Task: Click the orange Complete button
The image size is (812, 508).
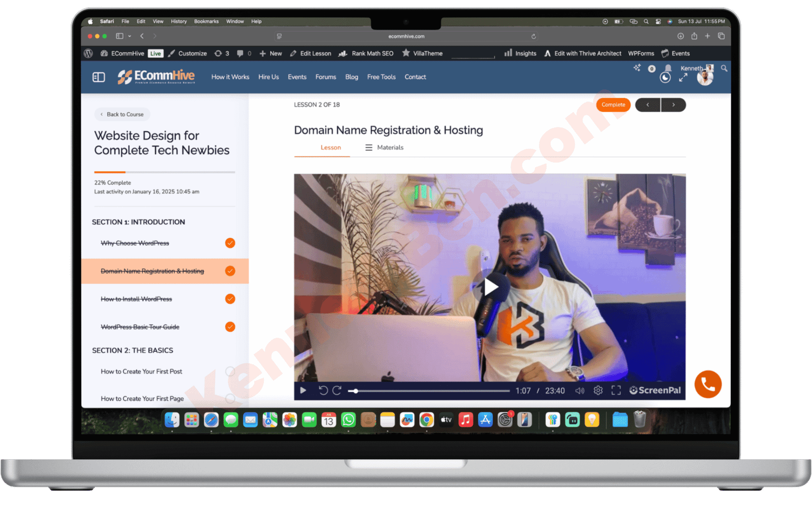Action: (x=614, y=105)
